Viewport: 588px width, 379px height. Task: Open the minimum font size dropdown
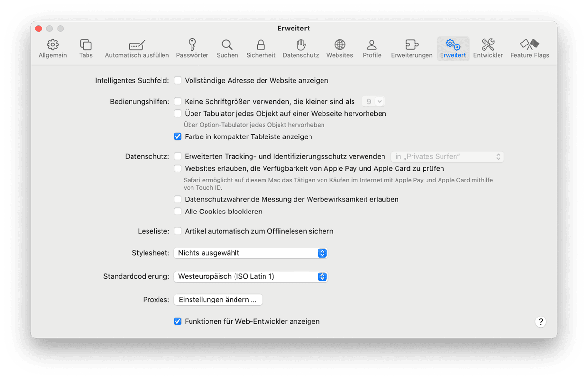point(373,102)
